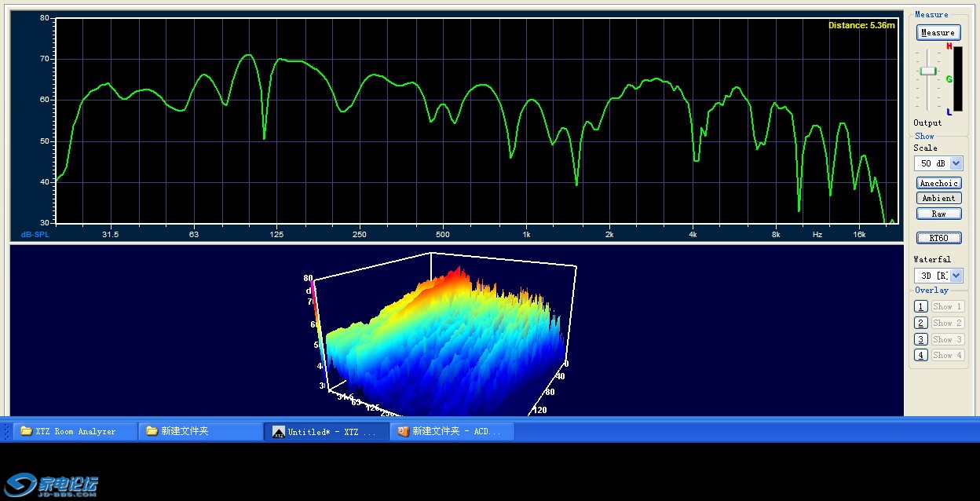The width and height of the screenshot is (980, 501).
Task: Switch to Ambient display mode
Action: (938, 199)
